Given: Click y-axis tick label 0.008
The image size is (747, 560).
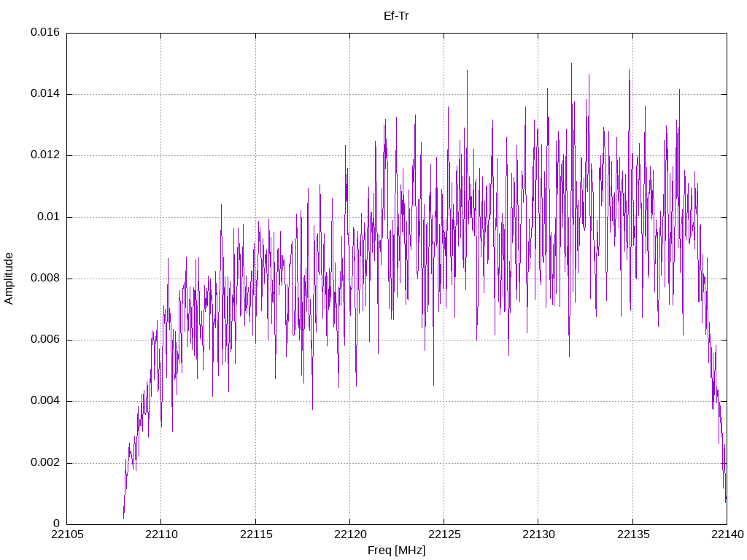Looking at the screenshot, I should pos(45,279).
